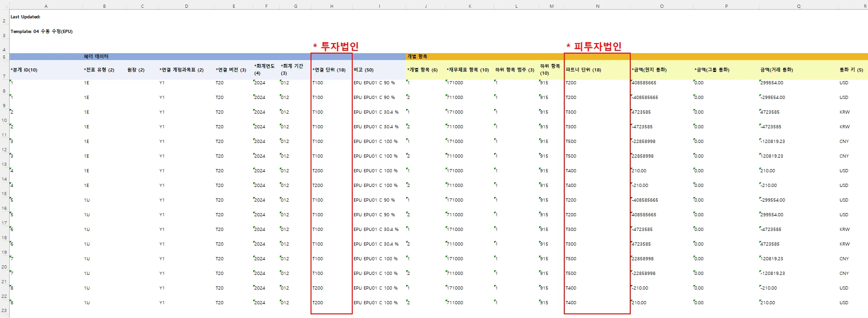The width and height of the screenshot is (868, 318).
Task: Click the row 12 header
Action: (4, 150)
